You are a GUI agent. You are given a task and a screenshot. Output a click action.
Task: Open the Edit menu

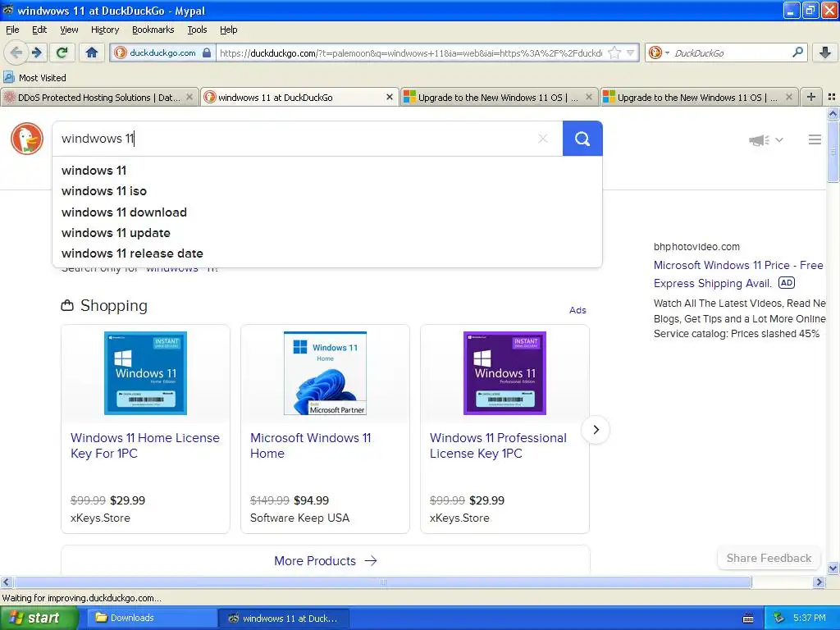(x=39, y=30)
